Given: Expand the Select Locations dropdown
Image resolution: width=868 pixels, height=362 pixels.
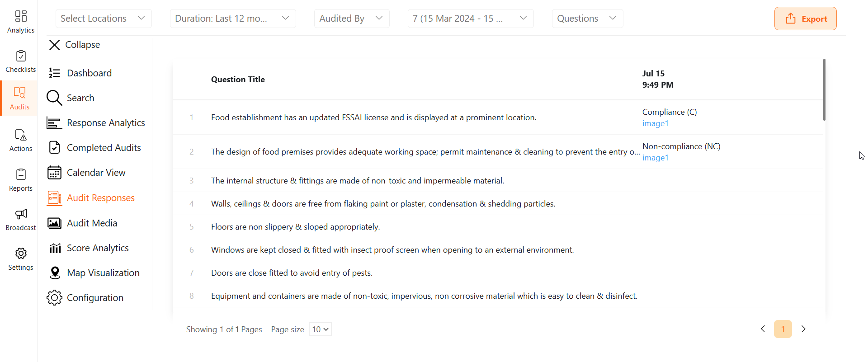Looking at the screenshot, I should [103, 19].
